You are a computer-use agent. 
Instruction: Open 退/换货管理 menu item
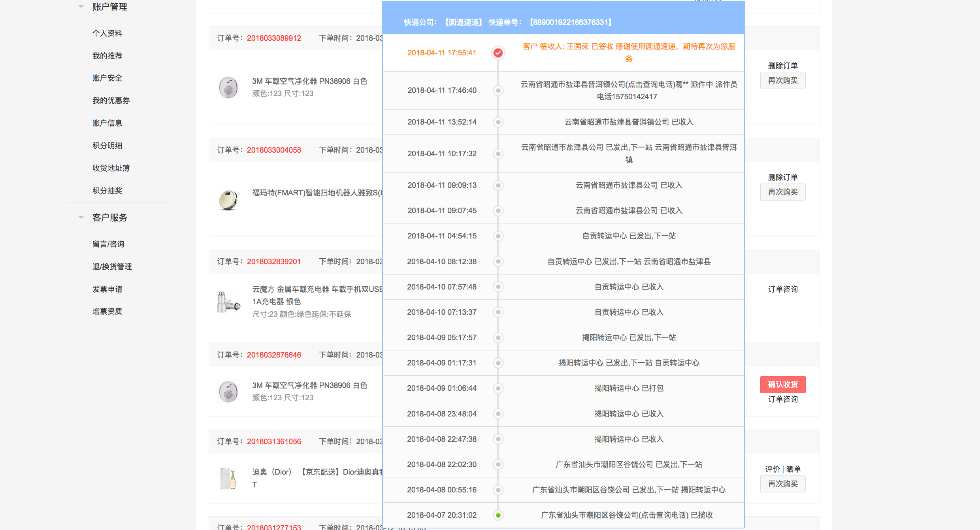pos(112,267)
